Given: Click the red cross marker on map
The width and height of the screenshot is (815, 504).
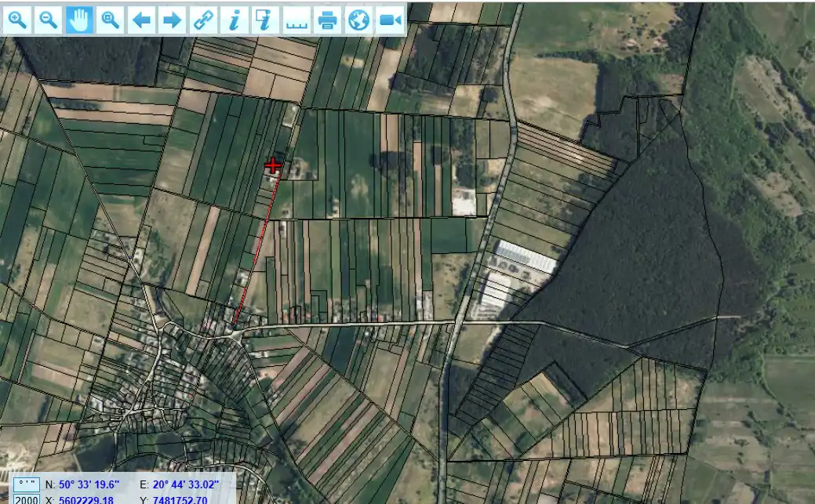Looking at the screenshot, I should pos(273,165).
